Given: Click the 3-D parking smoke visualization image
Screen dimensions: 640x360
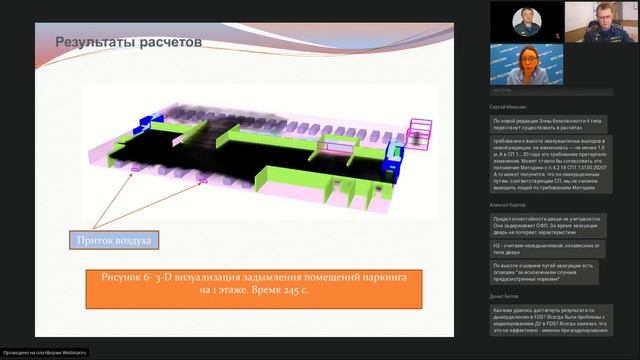Looking at the screenshot, I should click(x=260, y=153).
